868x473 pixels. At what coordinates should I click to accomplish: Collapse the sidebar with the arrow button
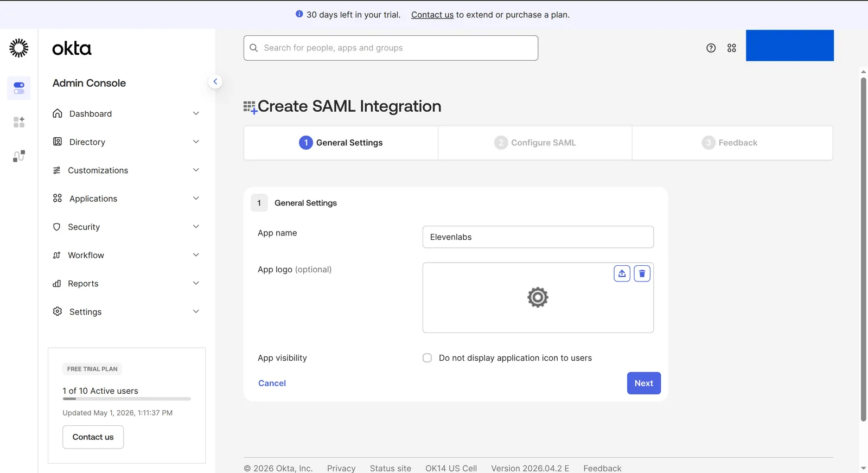pyautogui.click(x=215, y=82)
